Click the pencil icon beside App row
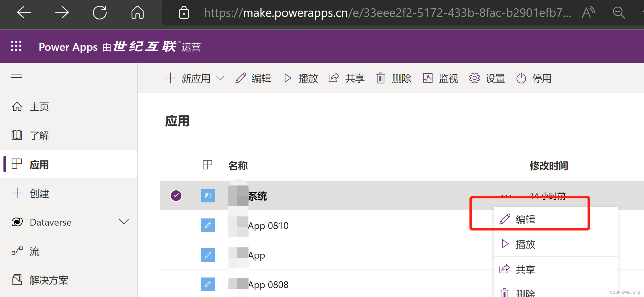 (208, 255)
